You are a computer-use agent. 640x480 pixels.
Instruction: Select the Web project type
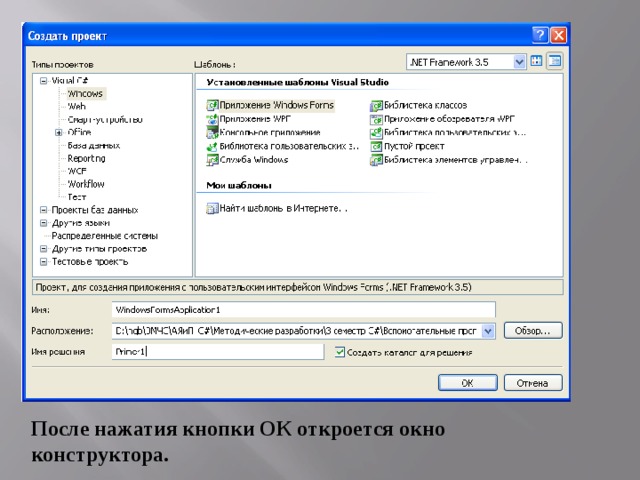[77, 107]
